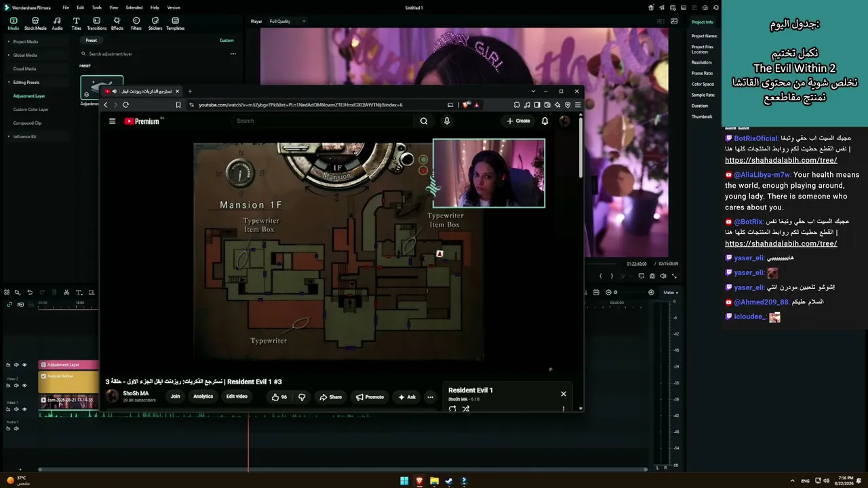Expand Global Media in the sidebar
The image size is (868, 488).
9,55
